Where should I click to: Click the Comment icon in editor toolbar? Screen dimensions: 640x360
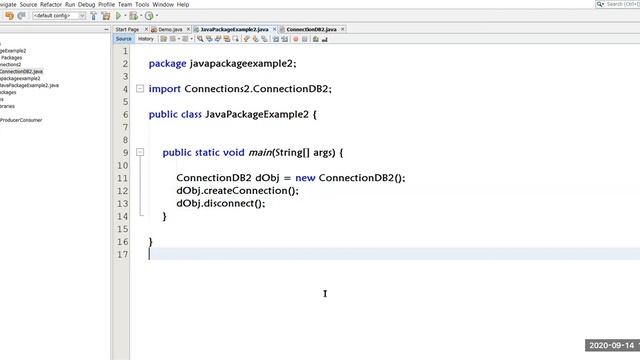click(316, 39)
